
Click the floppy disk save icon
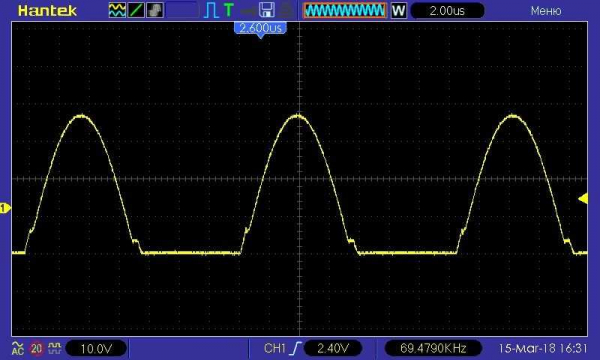(x=267, y=10)
